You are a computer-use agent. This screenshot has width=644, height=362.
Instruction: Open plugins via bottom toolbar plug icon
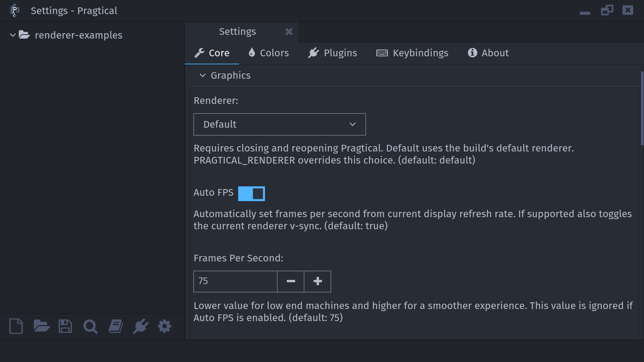pyautogui.click(x=141, y=326)
